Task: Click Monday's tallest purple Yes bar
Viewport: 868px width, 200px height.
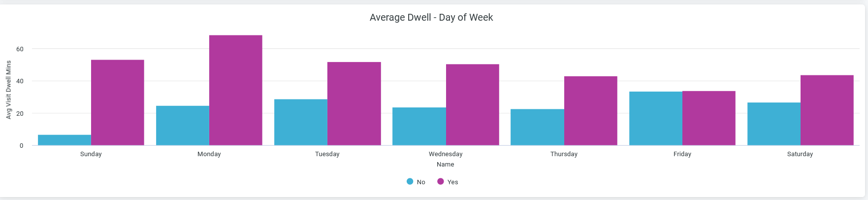Action: point(236,90)
